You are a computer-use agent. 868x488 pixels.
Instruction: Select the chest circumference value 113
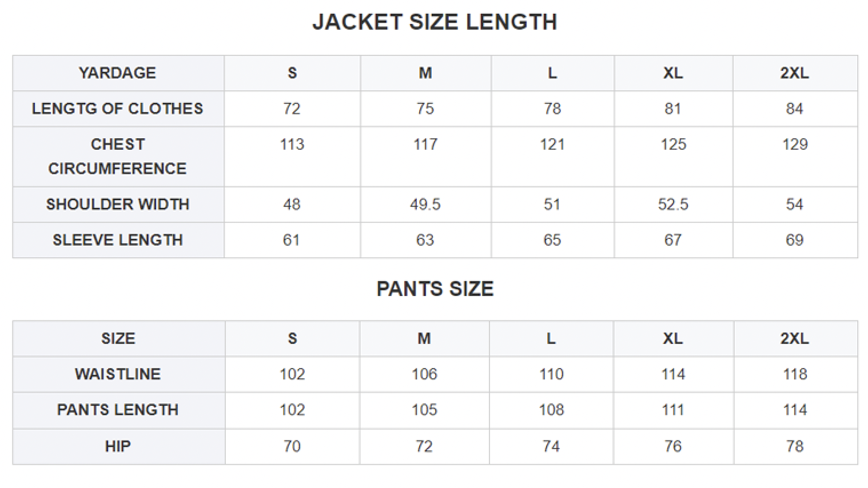coord(292,145)
